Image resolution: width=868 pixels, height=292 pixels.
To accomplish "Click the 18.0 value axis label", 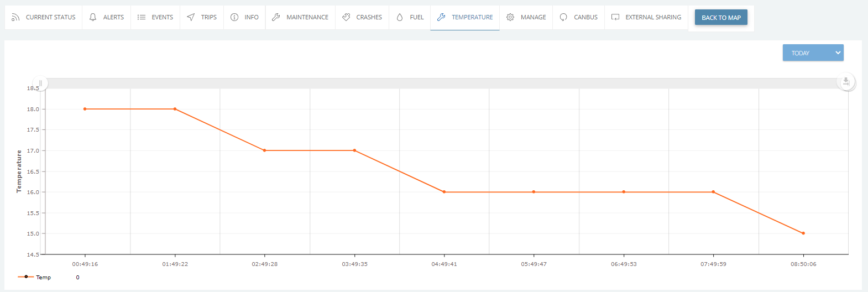I will pos(33,109).
